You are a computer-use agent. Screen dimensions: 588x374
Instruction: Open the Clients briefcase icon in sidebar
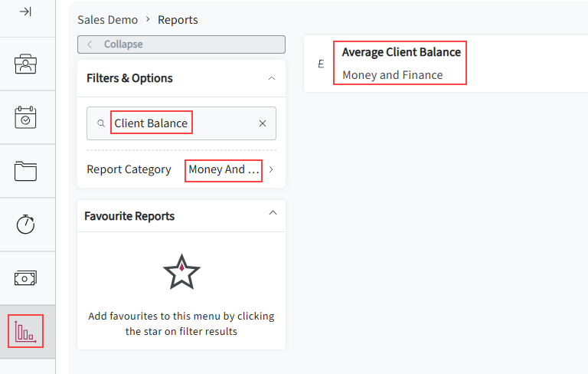pos(25,64)
